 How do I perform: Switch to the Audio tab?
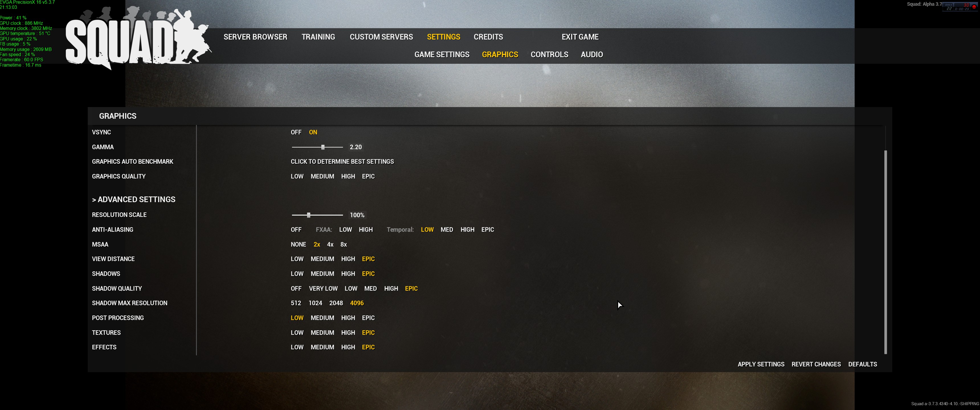(x=591, y=54)
